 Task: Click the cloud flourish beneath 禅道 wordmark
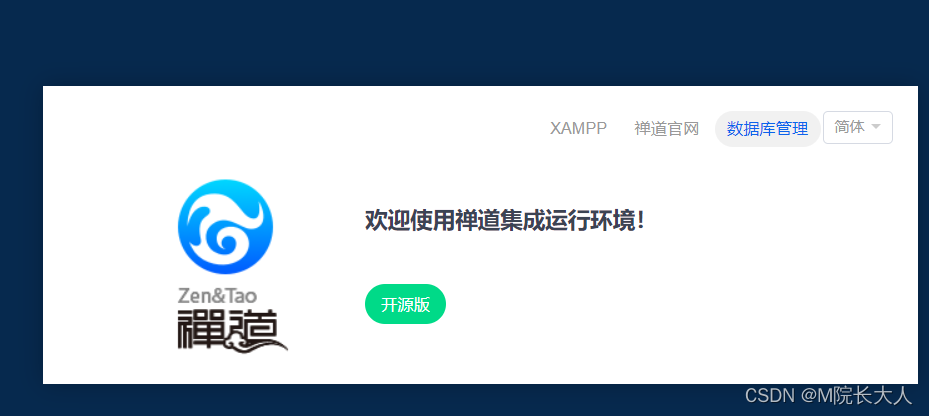[x=264, y=344]
